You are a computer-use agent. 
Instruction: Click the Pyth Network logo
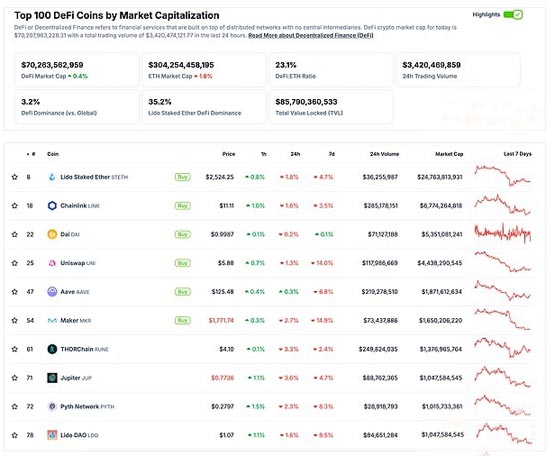[52, 406]
